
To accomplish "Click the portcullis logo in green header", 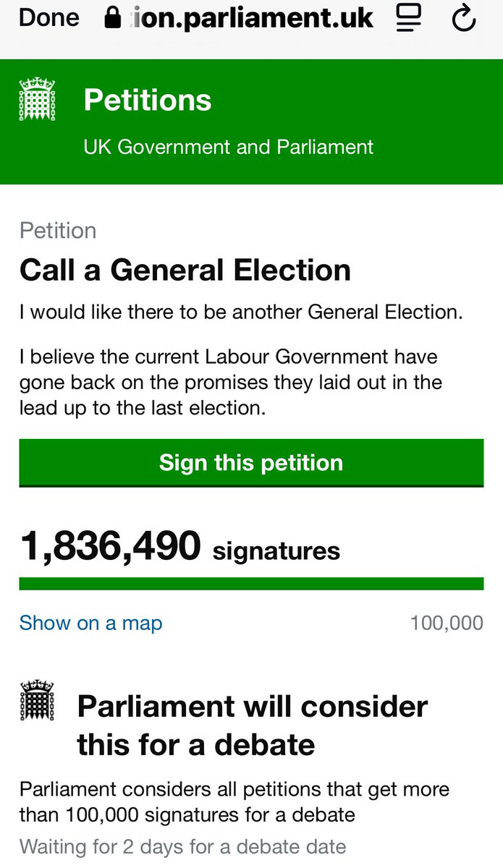I will point(37,101).
